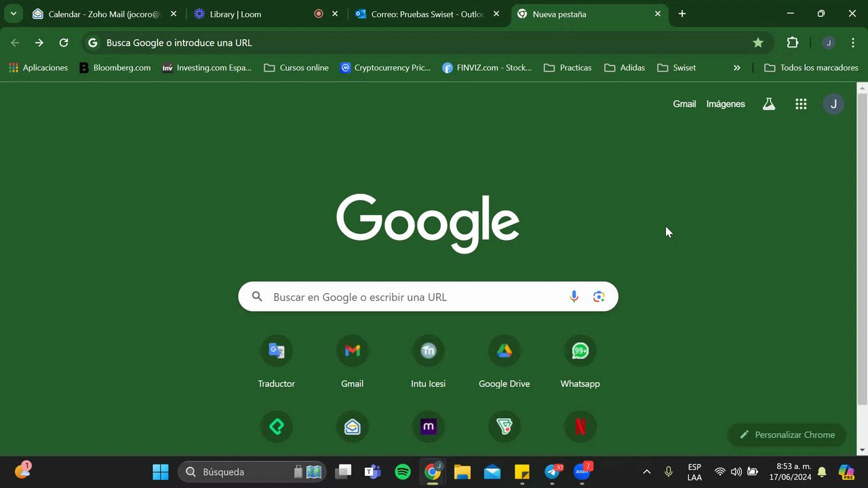The height and width of the screenshot is (488, 868).
Task: Open the green shield shortcut icon
Action: 504,426
